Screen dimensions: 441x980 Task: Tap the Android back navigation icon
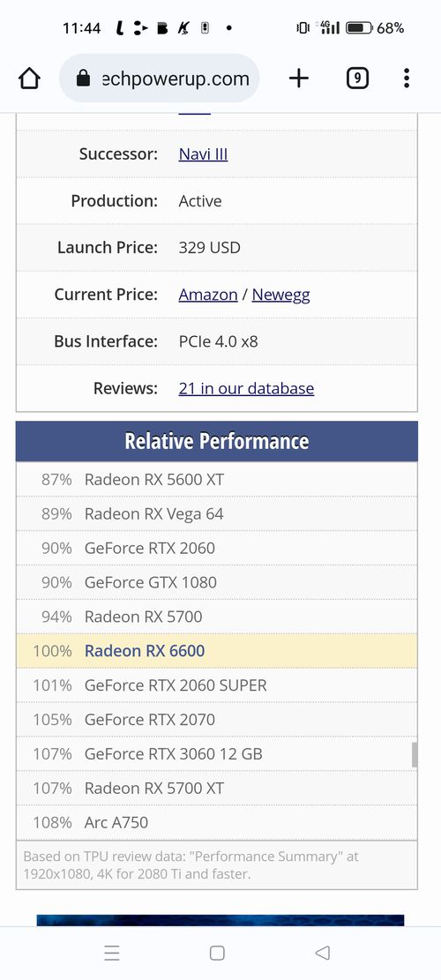(x=322, y=953)
